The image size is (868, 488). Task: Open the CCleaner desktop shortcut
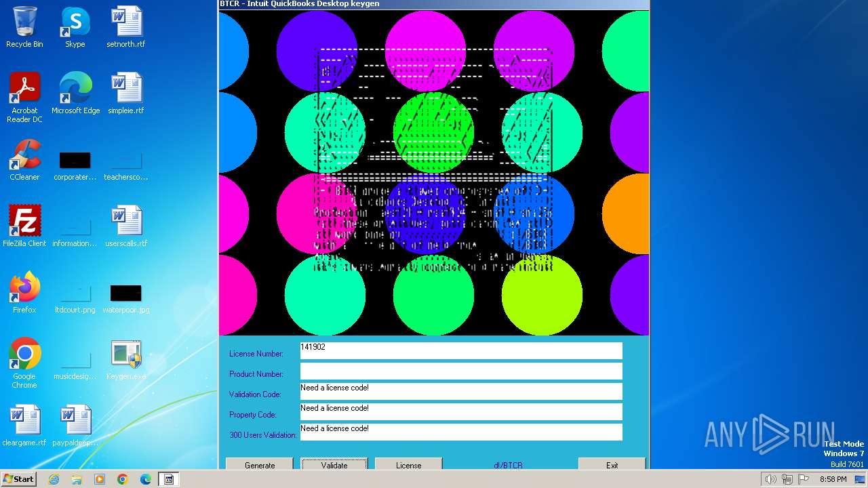click(x=24, y=160)
